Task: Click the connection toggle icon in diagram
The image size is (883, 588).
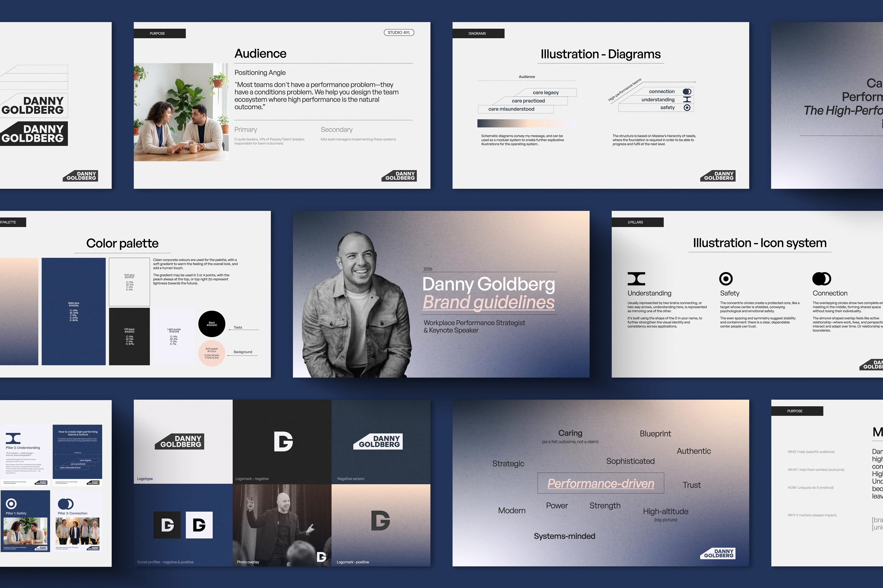Action: point(687,92)
